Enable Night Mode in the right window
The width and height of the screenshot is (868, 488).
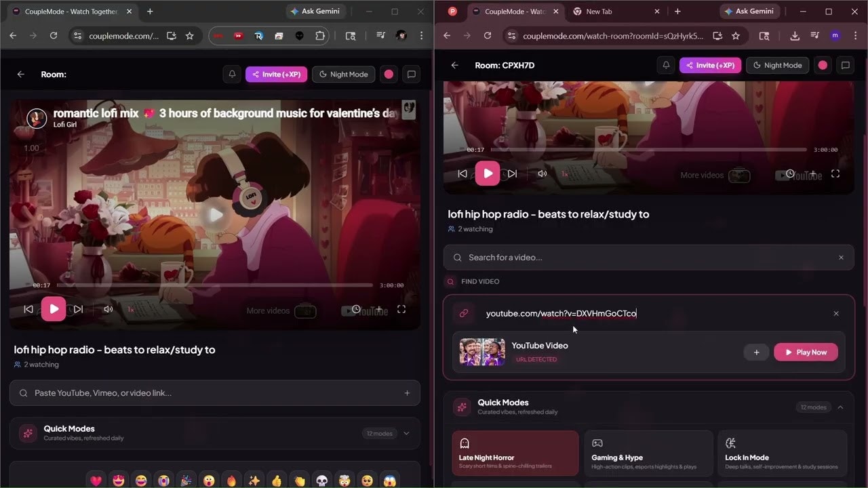tap(777, 65)
